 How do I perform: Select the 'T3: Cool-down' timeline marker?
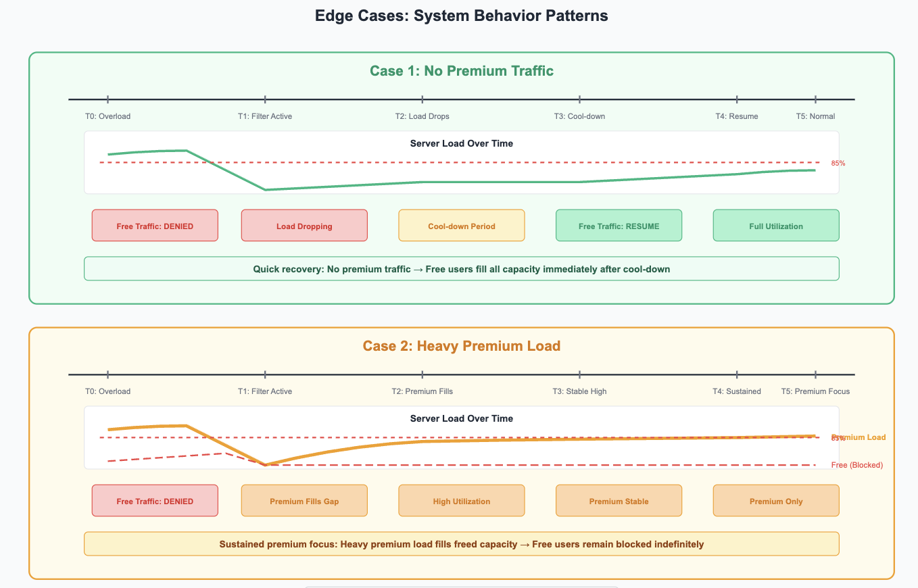(579, 116)
